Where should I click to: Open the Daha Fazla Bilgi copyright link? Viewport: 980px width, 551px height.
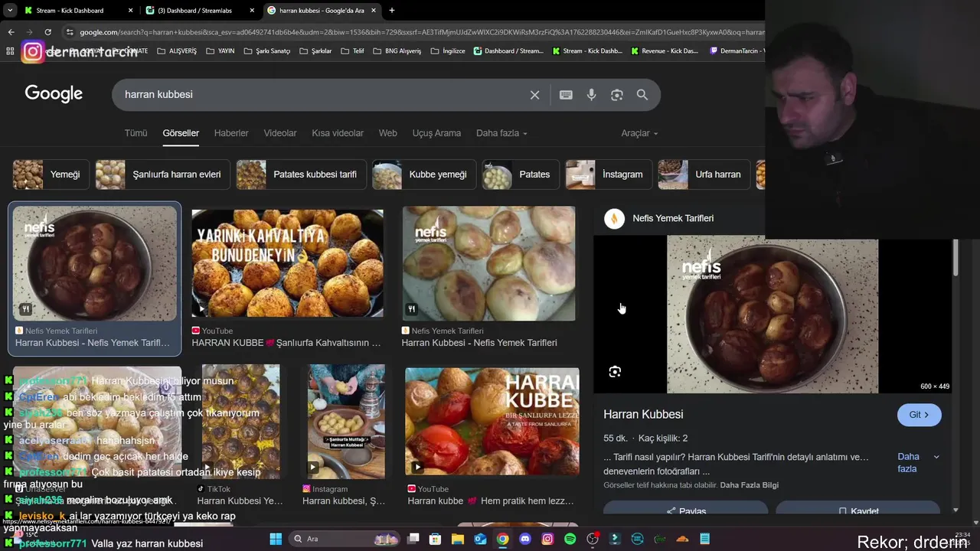tap(749, 485)
